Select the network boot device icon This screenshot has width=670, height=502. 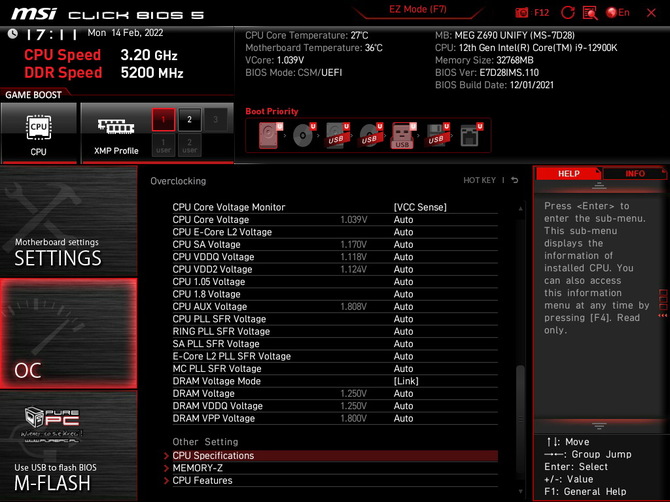pos(470,135)
